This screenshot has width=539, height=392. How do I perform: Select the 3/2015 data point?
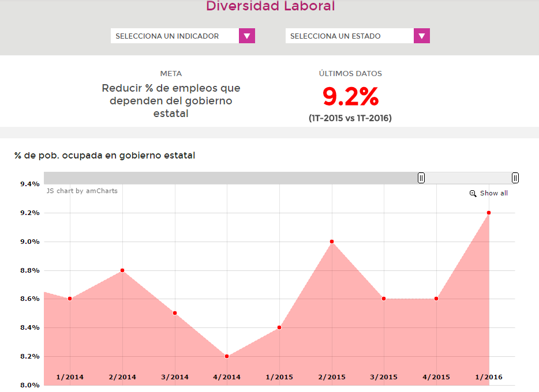coord(384,299)
